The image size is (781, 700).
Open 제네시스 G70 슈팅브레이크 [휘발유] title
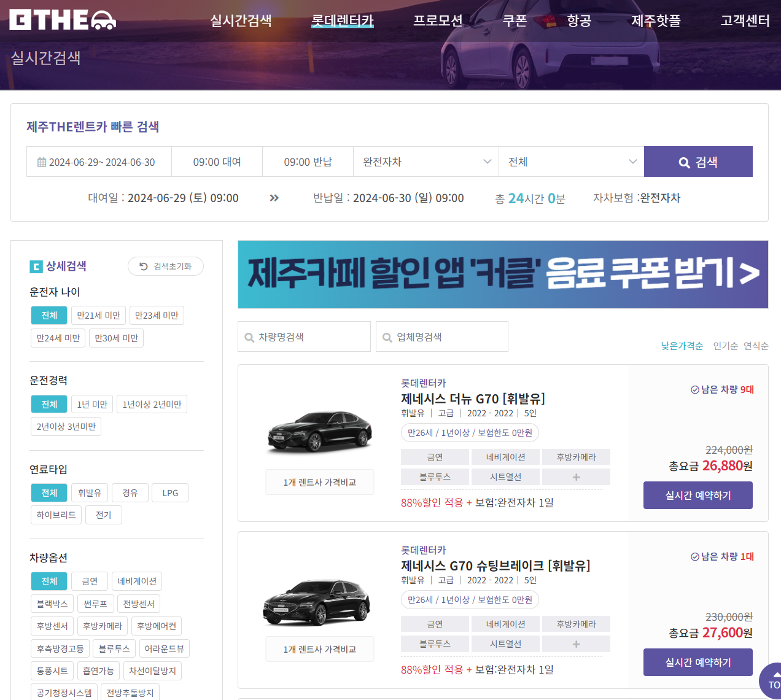tap(495, 566)
